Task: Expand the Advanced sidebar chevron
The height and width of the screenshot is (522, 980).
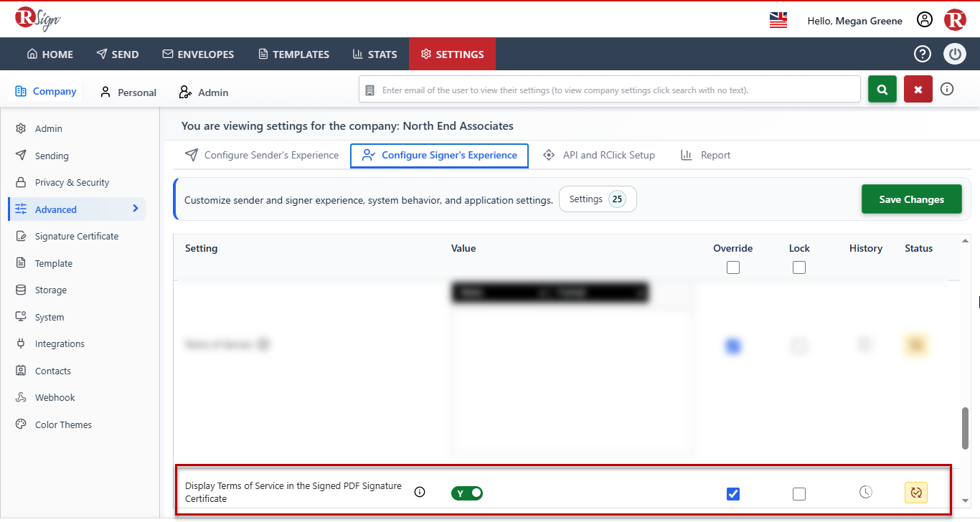Action: pyautogui.click(x=136, y=209)
